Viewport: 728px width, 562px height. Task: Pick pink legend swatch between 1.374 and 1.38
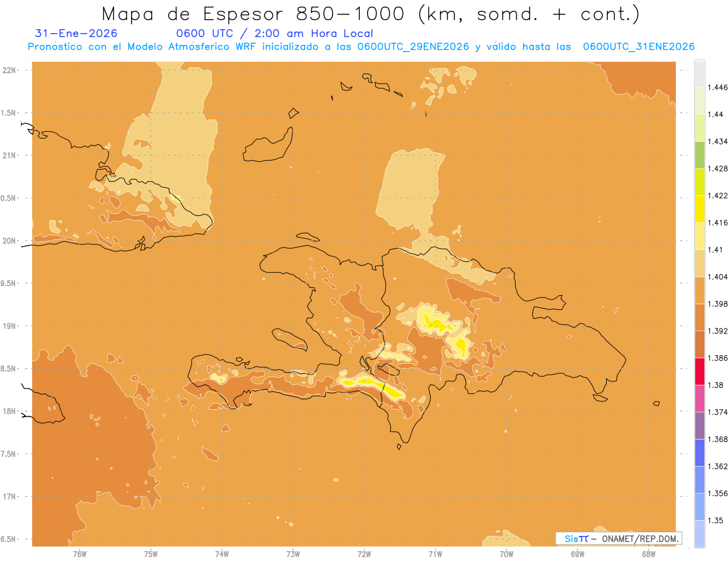click(x=699, y=398)
